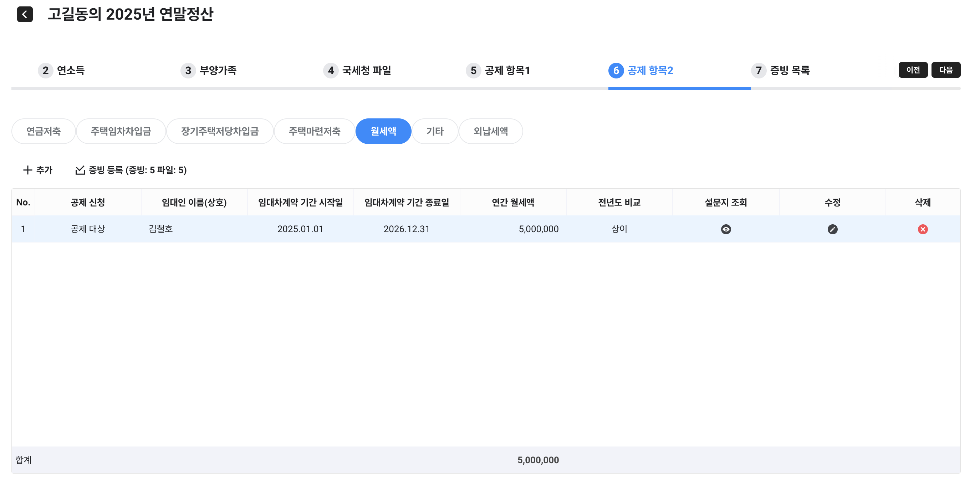980x490 pixels.
Task: Click the plus 추가 add button
Action: click(38, 170)
